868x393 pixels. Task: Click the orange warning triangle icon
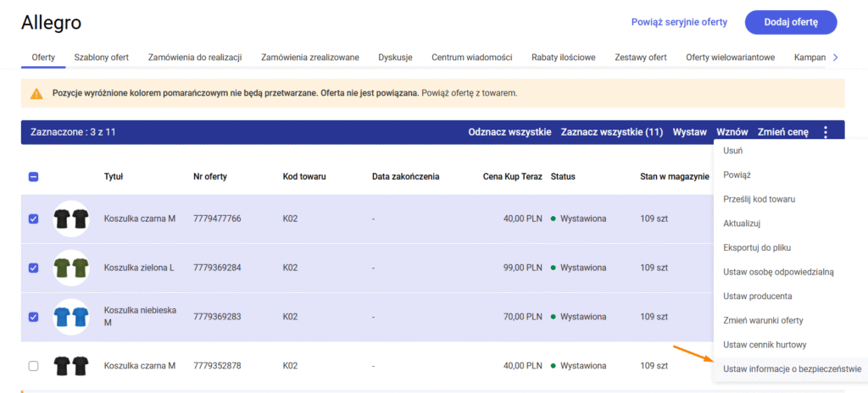point(36,93)
